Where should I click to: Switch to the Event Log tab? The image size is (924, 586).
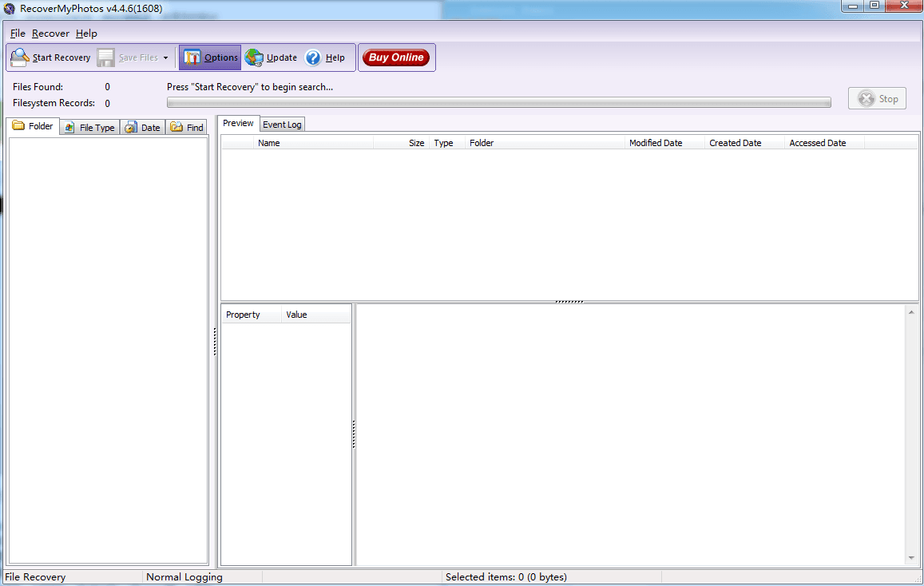[x=282, y=125]
